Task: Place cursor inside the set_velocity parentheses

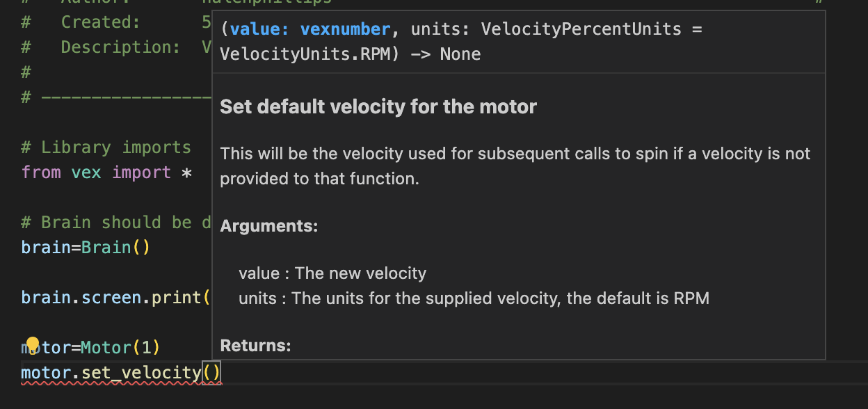Action: [x=211, y=374]
